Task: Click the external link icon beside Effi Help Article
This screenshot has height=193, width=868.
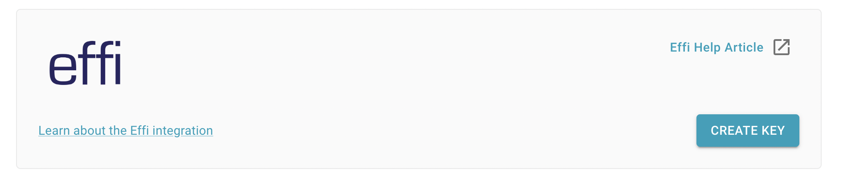Action: click(782, 47)
